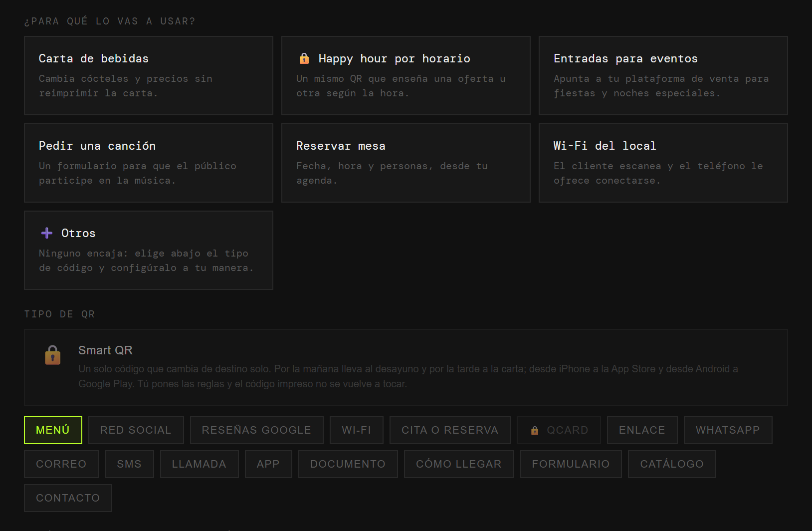This screenshot has height=531, width=812.
Task: Click the lock icon on Happy hour card
Action: coord(304,58)
